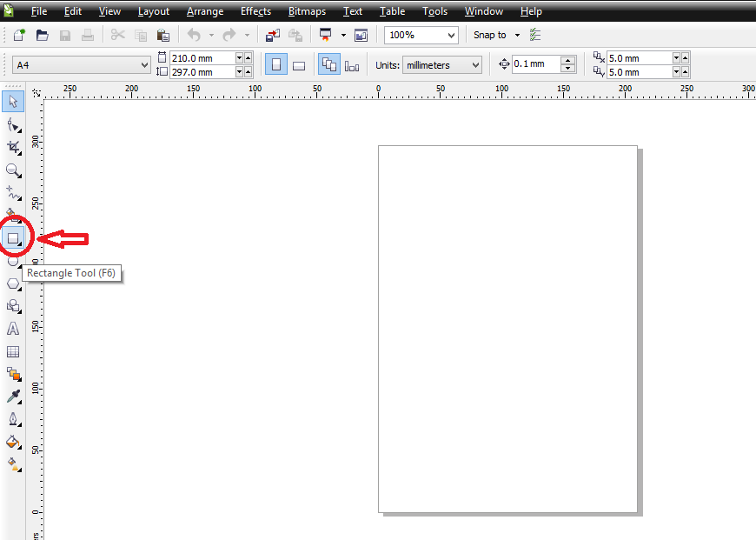Toggle portrait page orientation
This screenshot has width=756, height=540.
tap(275, 64)
